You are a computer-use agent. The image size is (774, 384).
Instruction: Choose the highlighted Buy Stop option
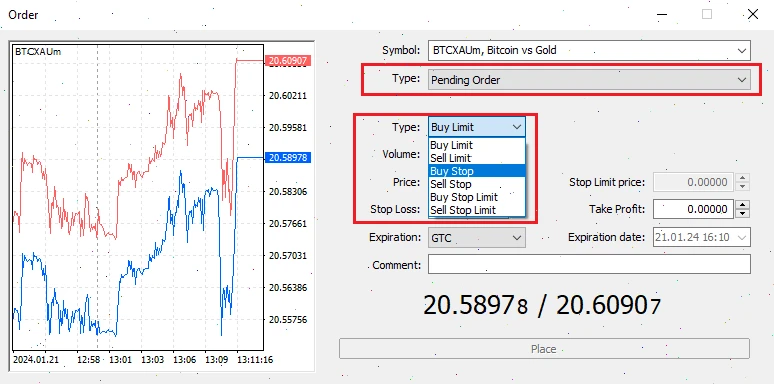coord(476,171)
